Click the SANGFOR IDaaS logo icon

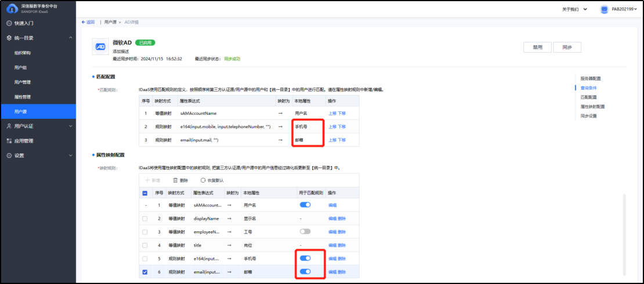[x=11, y=8]
